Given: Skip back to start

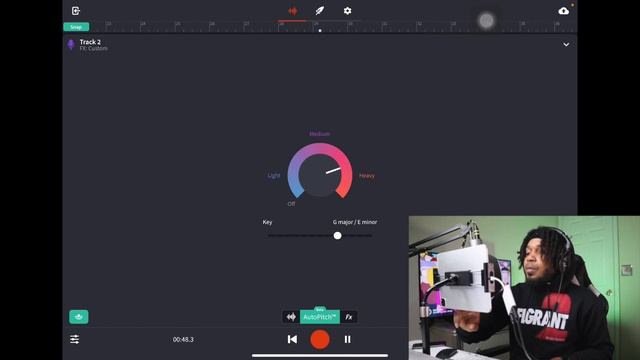Looking at the screenshot, I should (x=292, y=339).
